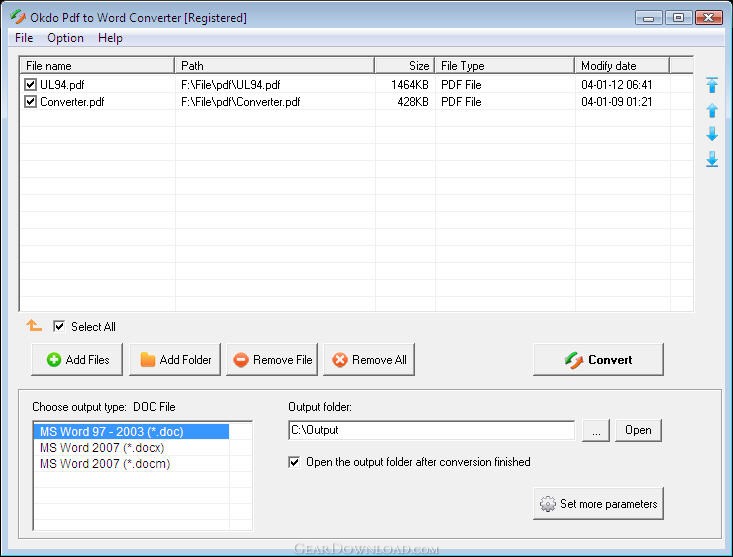This screenshot has height=557, width=733.
Task: Open the File menu
Action: tap(24, 38)
